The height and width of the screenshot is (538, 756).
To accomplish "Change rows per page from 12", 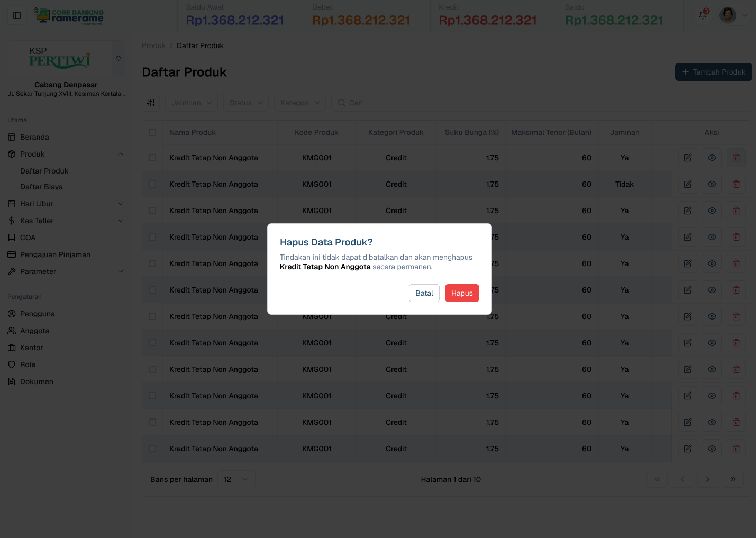I will (x=236, y=479).
